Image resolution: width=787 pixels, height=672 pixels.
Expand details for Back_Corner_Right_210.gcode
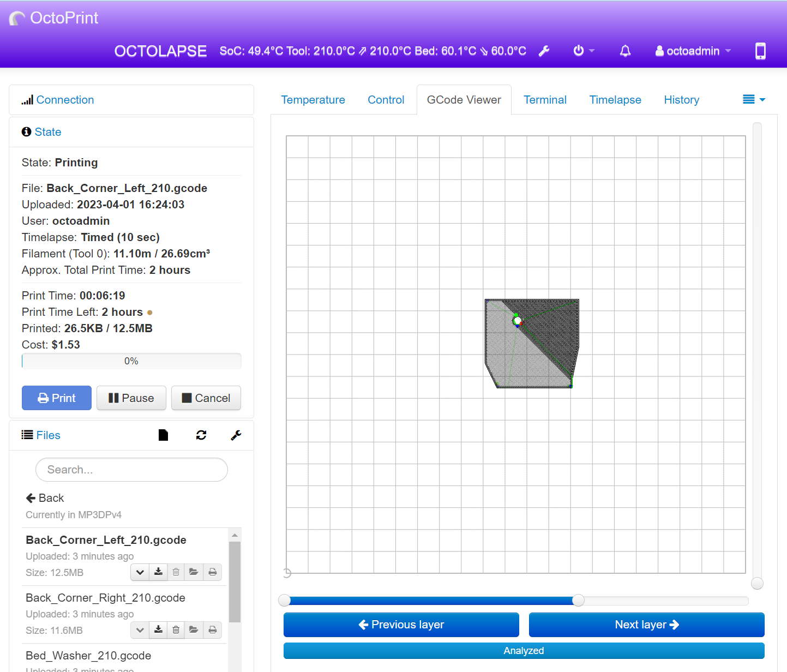pos(140,630)
